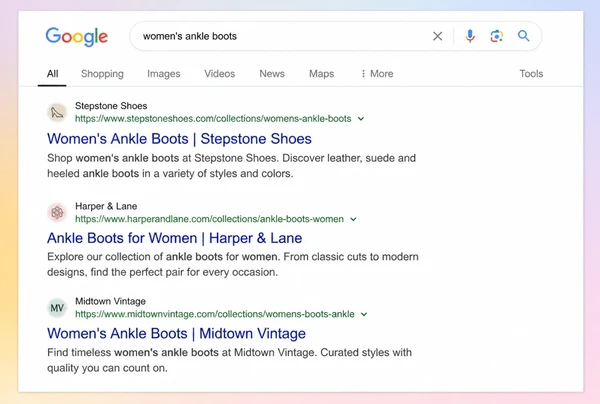Open Google Lens image search icon
The width and height of the screenshot is (600, 404).
click(497, 36)
